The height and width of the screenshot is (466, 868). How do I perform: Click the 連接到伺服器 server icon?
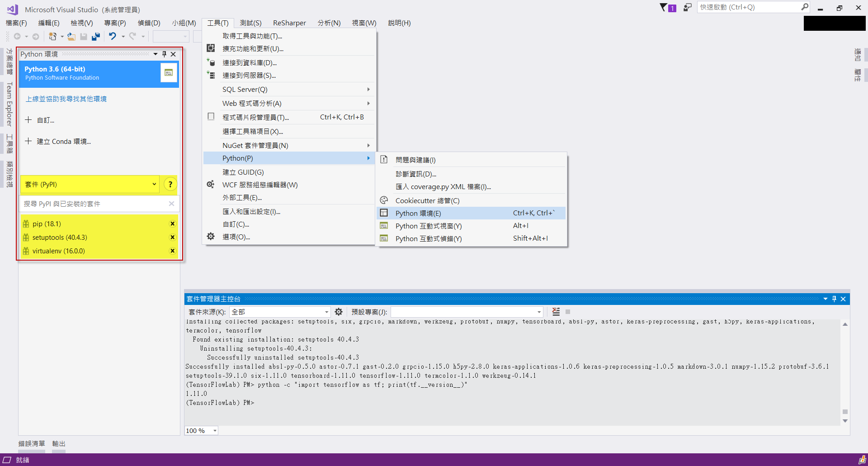pyautogui.click(x=211, y=75)
